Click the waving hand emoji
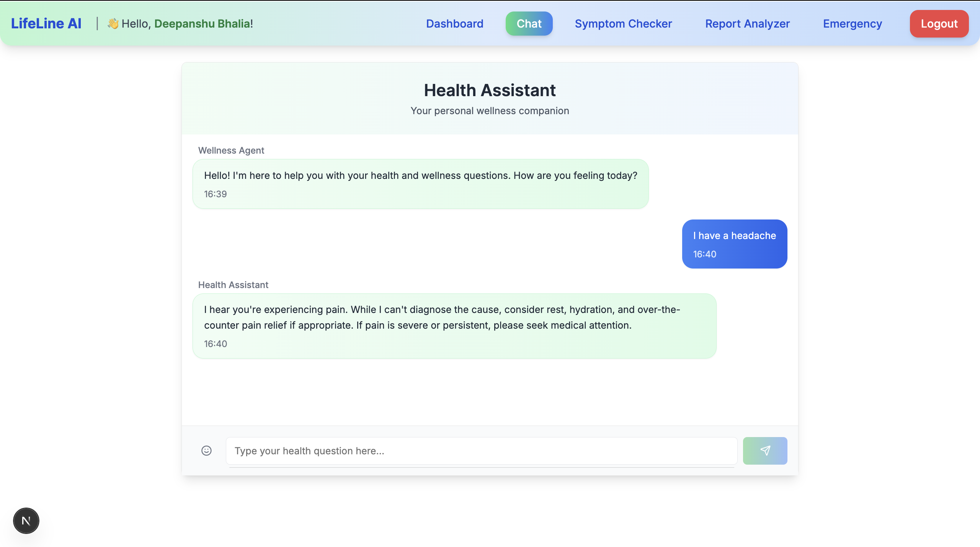This screenshot has width=980, height=547. click(113, 23)
